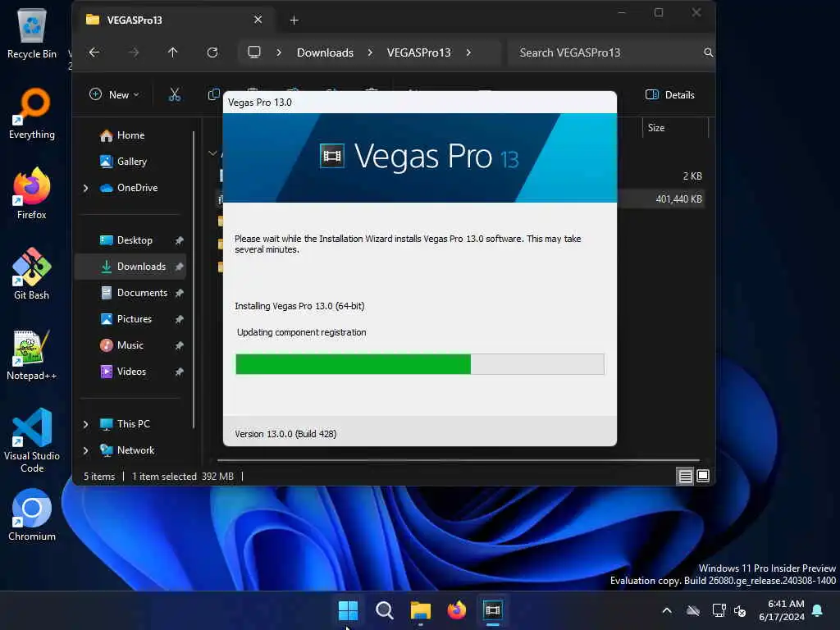Expand chevron after Downloads in address bar
This screenshot has width=840, height=630.
[370, 52]
